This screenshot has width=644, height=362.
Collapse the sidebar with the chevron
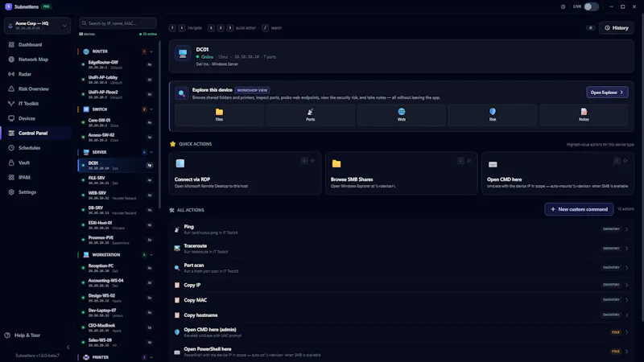[x=68, y=348]
